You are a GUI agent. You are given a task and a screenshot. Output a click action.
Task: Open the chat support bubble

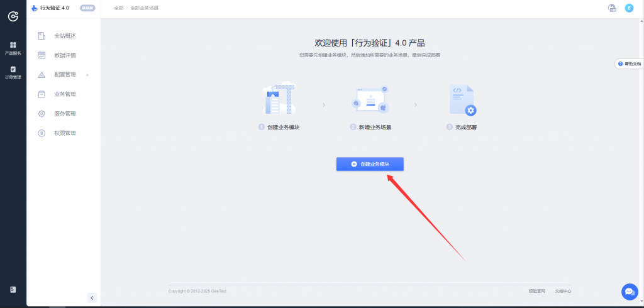tap(630, 292)
